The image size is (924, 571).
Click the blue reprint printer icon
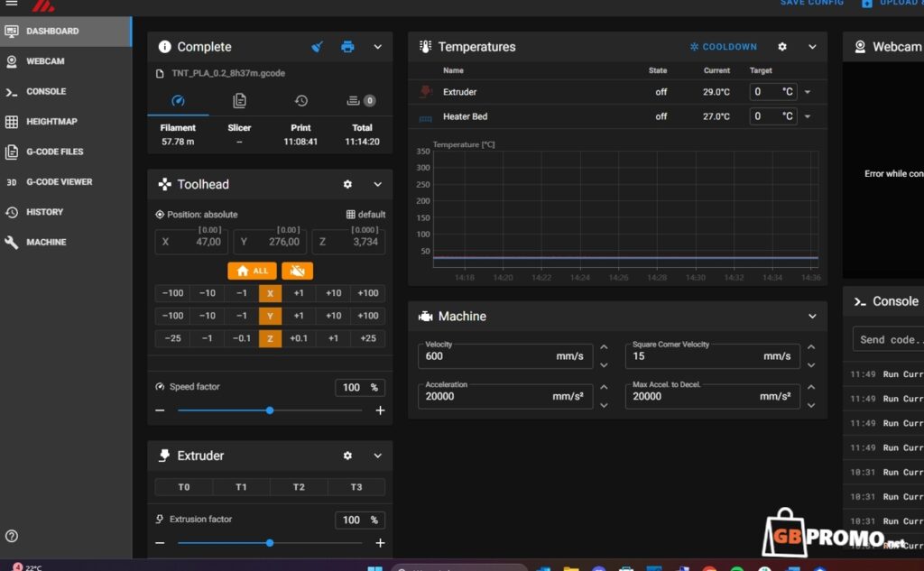pyautogui.click(x=347, y=47)
